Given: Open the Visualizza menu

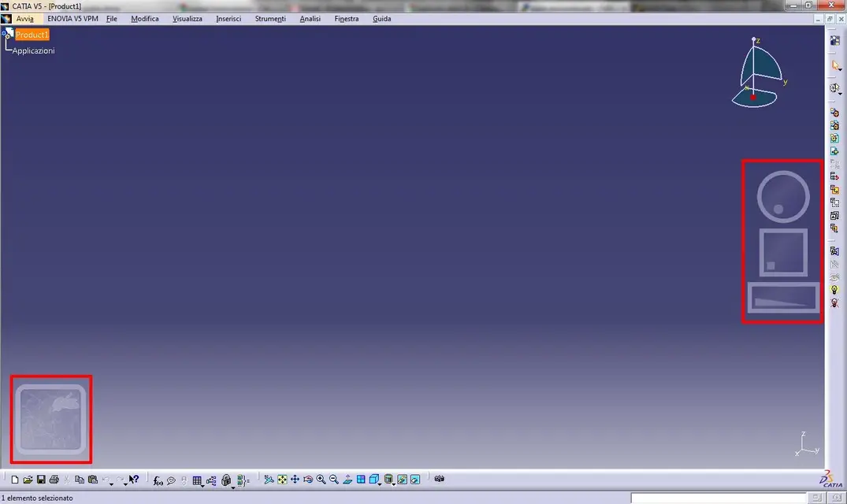Looking at the screenshot, I should pyautogui.click(x=188, y=19).
